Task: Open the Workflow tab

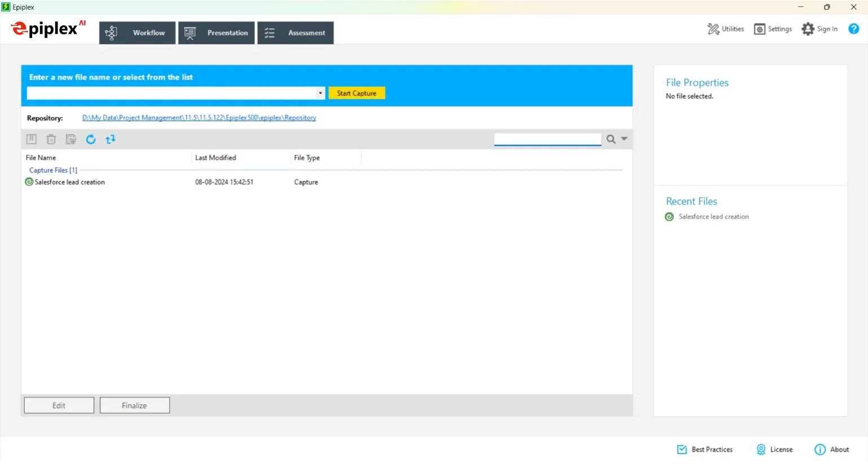Action: (137, 33)
